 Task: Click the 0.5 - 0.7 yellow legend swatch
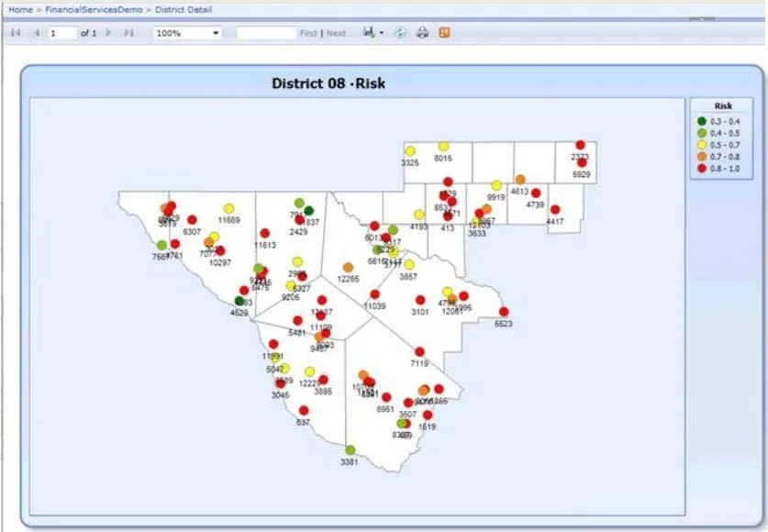coord(702,144)
